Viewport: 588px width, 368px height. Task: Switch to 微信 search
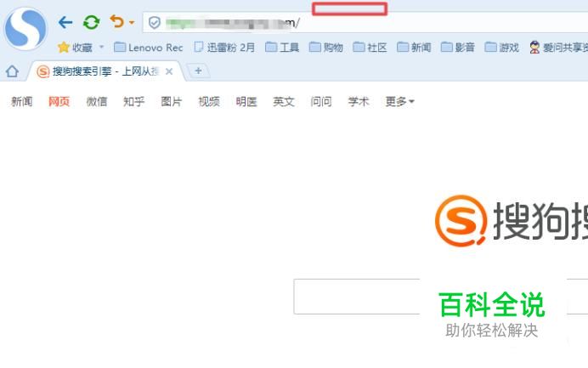(97, 101)
